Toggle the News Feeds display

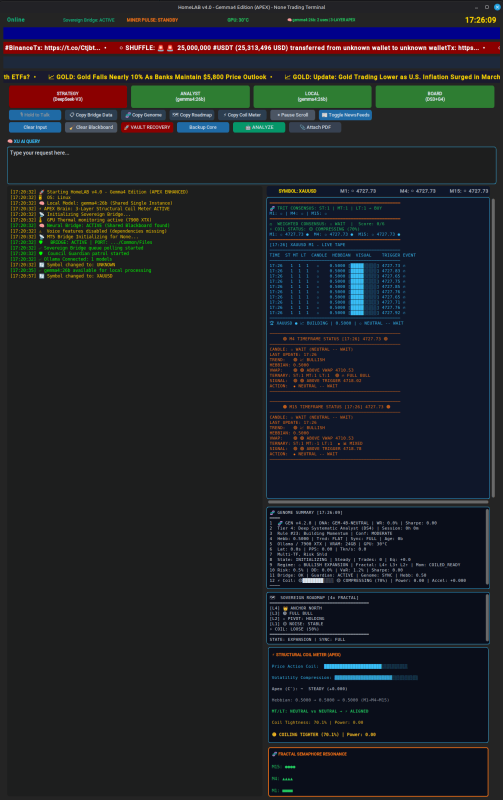coord(345,115)
